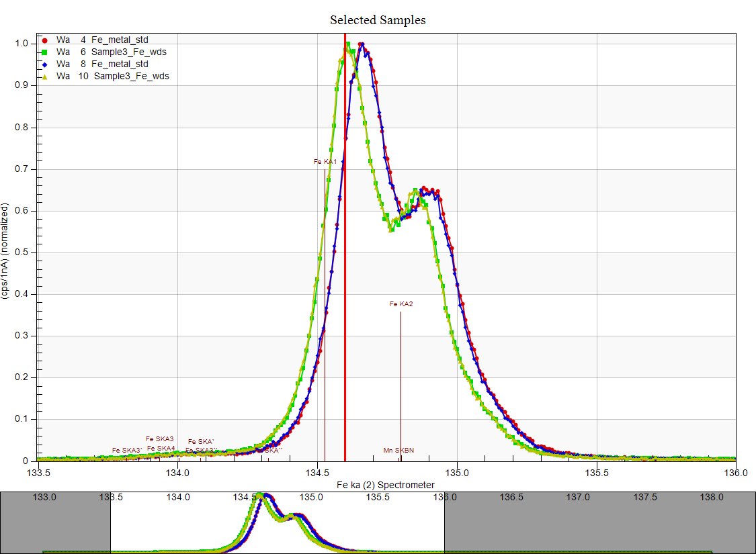Click the yellow triangle marker for Wa 10
The height and width of the screenshot is (554, 756).
click(x=44, y=77)
